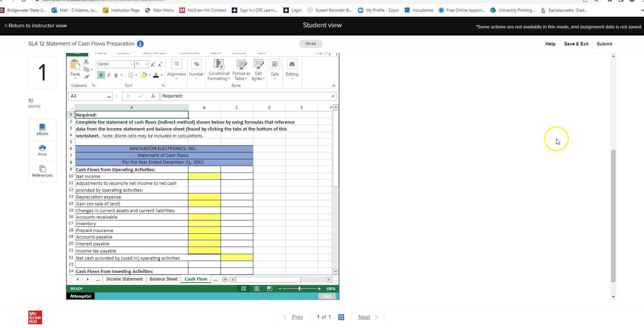Expand the fill color dropdown arrow
Screen dimensions: 644x328
click(x=150, y=75)
